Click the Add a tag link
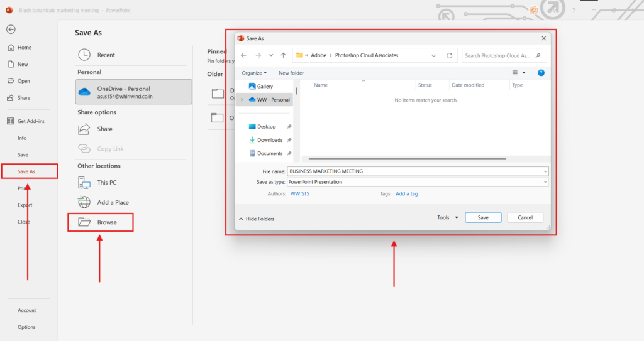Viewport: 644px width, 341px height. click(406, 194)
